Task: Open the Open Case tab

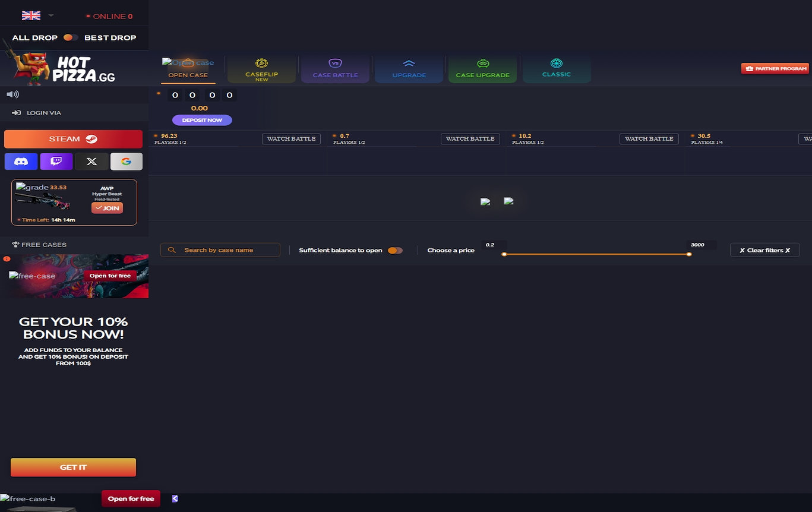Action: tap(188, 69)
